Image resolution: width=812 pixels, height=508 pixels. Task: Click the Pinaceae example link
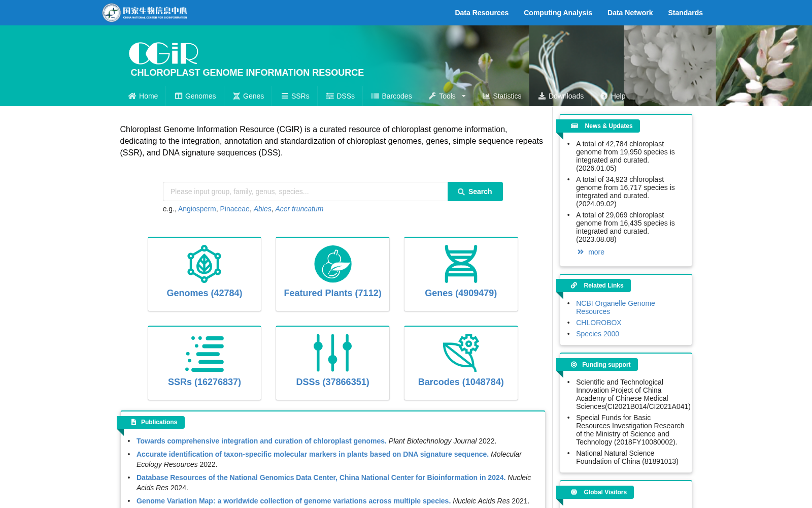234,209
